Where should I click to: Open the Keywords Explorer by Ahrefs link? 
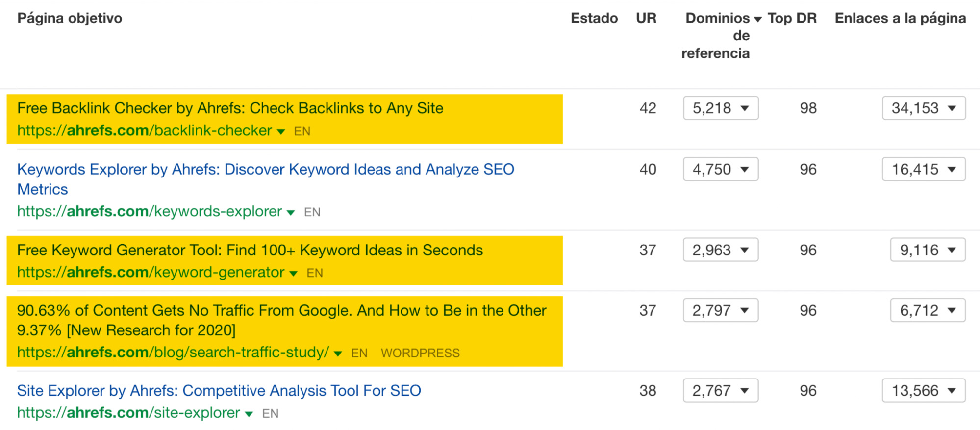[265, 169]
